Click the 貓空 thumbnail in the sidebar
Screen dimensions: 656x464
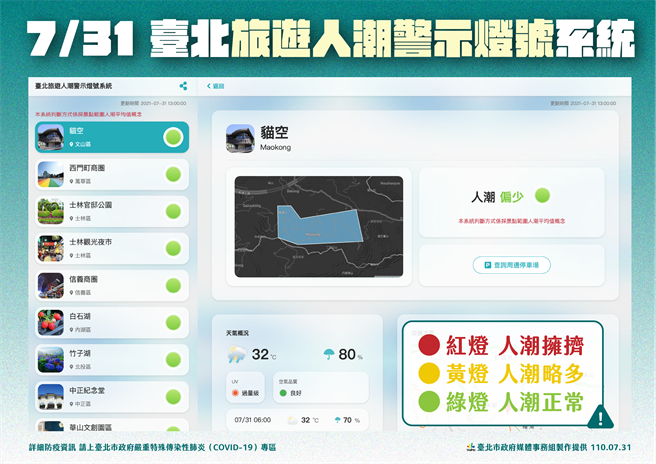coord(51,137)
